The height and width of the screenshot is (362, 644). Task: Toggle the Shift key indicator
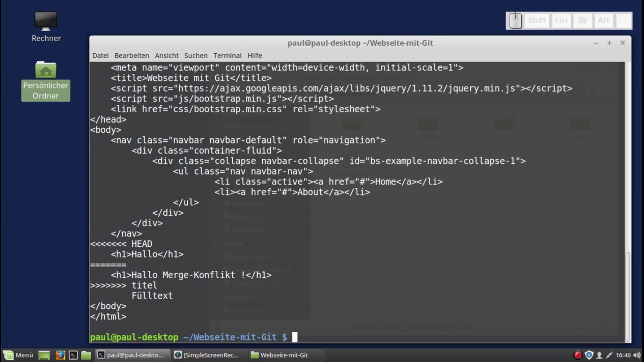tap(537, 21)
